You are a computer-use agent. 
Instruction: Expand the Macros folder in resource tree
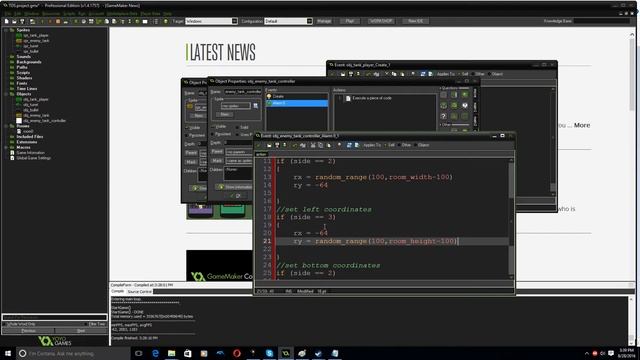[6, 147]
